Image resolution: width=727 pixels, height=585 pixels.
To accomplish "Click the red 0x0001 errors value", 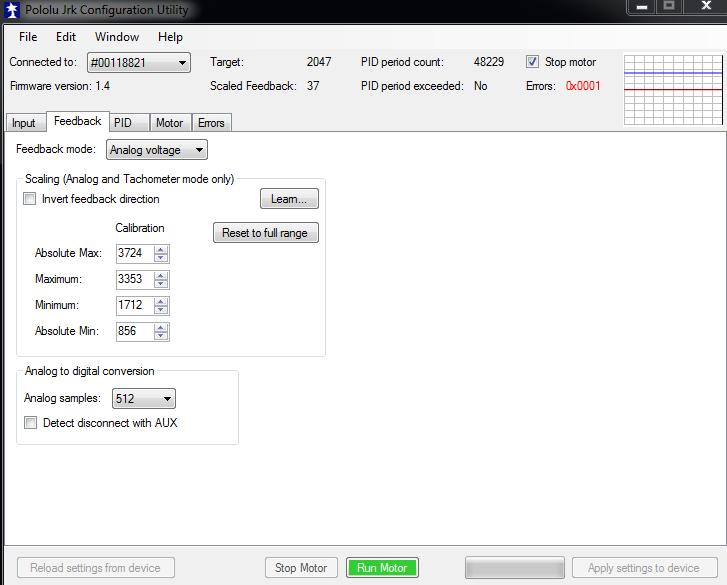I will [x=583, y=86].
